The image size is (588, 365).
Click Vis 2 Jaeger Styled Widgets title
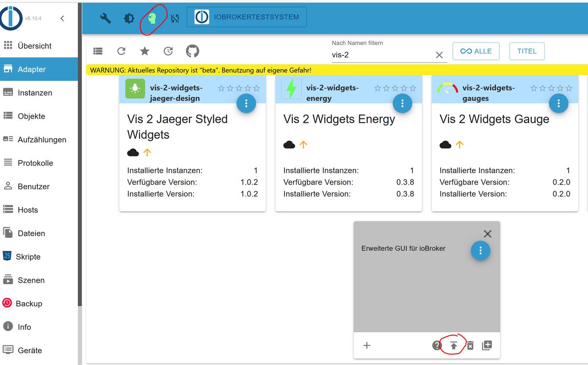click(x=177, y=127)
